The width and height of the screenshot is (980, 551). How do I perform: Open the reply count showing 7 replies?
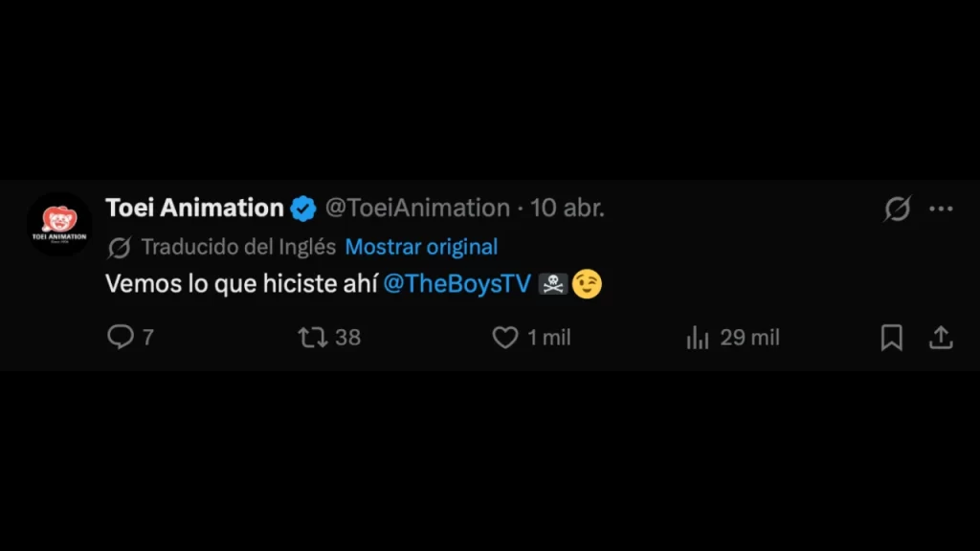coord(130,337)
